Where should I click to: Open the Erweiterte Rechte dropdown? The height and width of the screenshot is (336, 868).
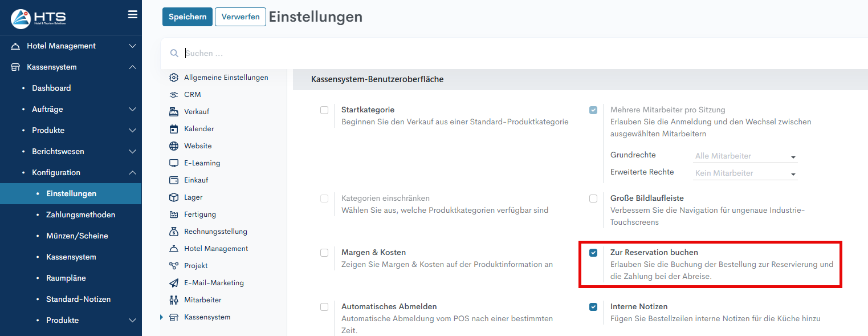tap(745, 173)
